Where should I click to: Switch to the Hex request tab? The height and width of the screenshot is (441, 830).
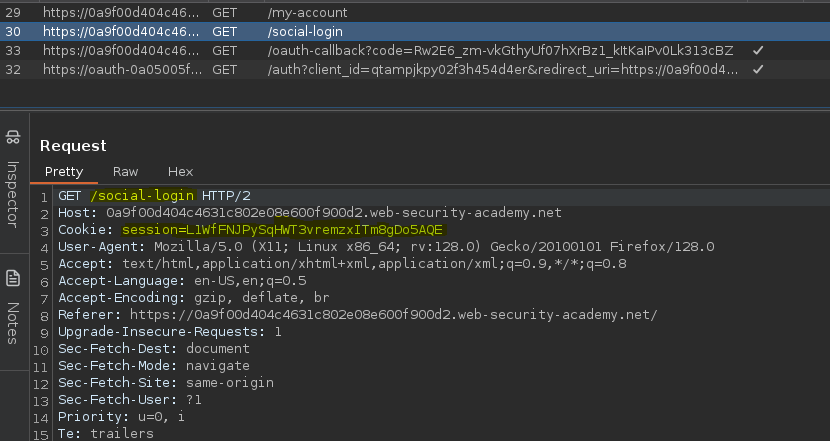tap(181, 172)
